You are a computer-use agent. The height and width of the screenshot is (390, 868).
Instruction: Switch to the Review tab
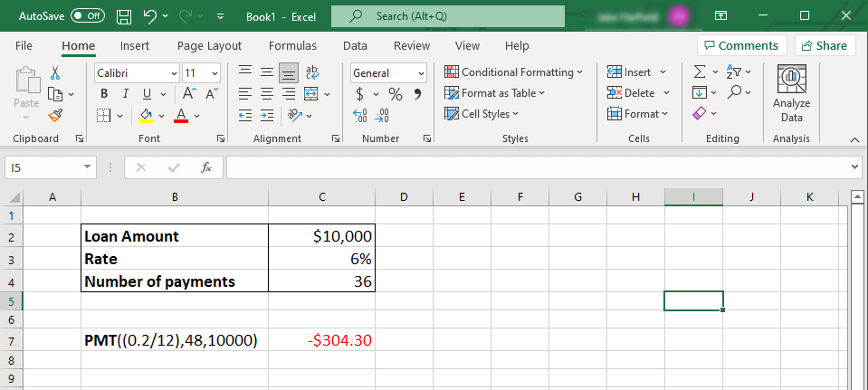pos(412,46)
